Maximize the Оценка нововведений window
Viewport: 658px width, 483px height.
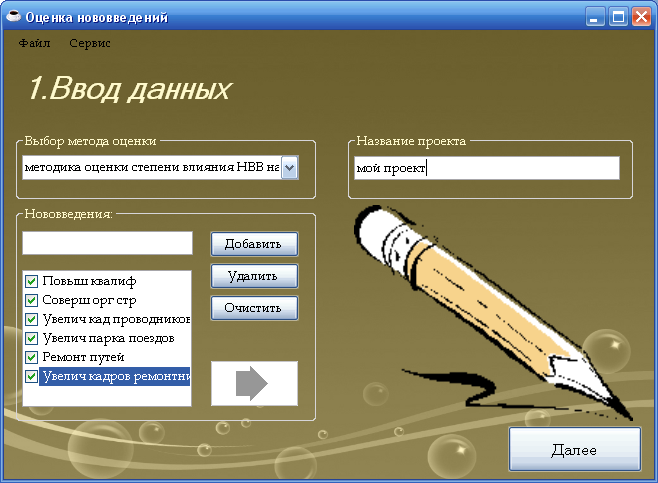(618, 17)
